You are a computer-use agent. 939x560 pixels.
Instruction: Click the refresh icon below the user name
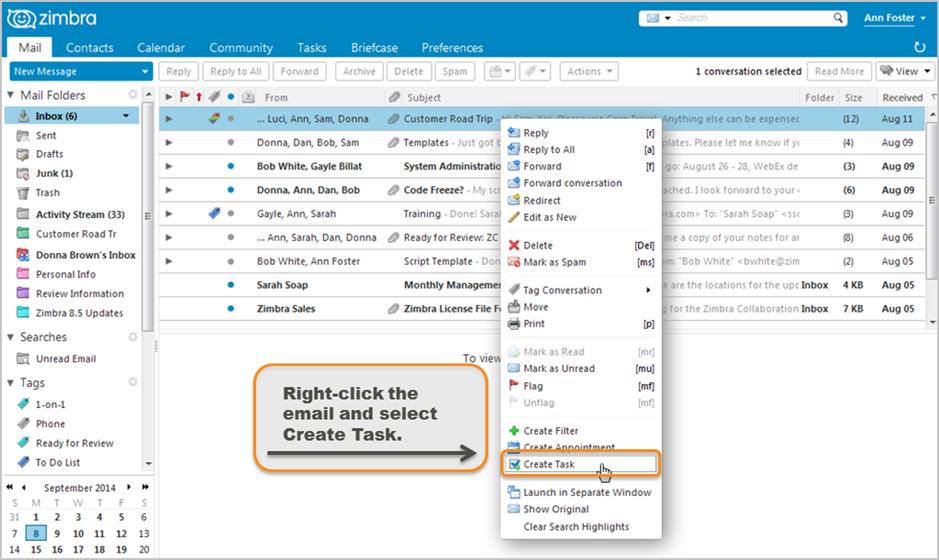[x=920, y=47]
